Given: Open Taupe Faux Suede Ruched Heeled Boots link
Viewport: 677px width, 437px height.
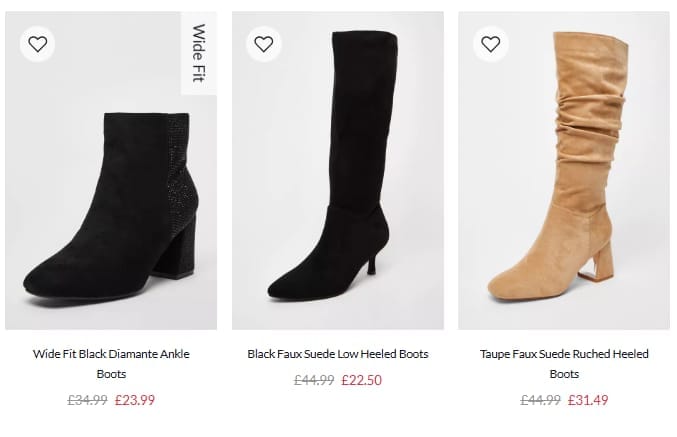Looking at the screenshot, I should pos(564,364).
